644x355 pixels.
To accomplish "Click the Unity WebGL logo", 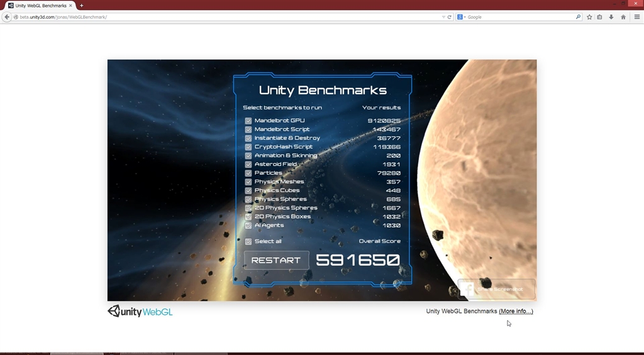I will pos(140,311).
